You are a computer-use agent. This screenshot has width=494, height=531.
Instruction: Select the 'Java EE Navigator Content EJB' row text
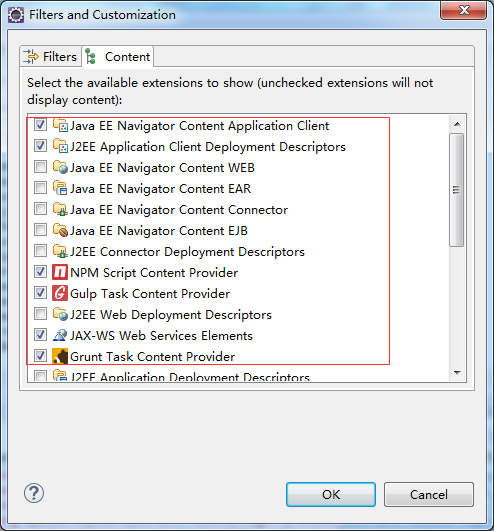pos(159,231)
